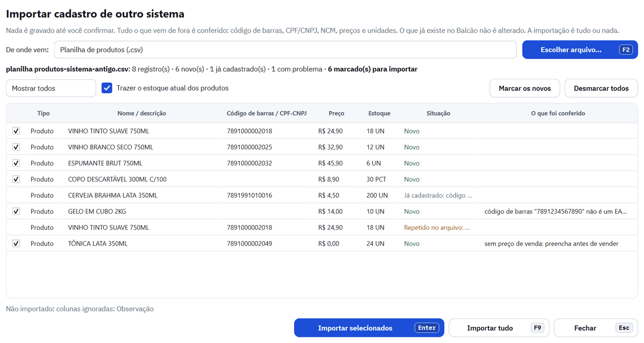This screenshot has height=343, width=644.
Task: Toggle checkbox for VINHO TINTO SUAVE 750ML first row
Action: pos(16,131)
